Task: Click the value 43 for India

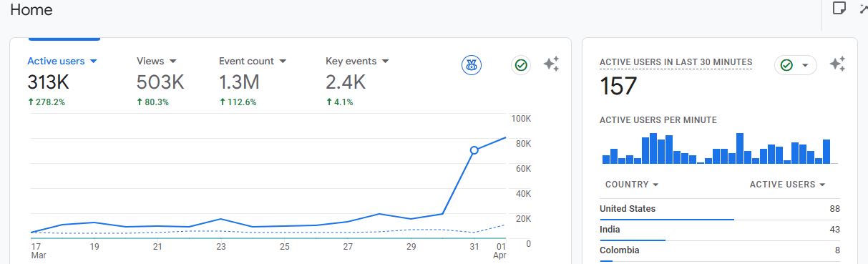Action: [x=834, y=230]
